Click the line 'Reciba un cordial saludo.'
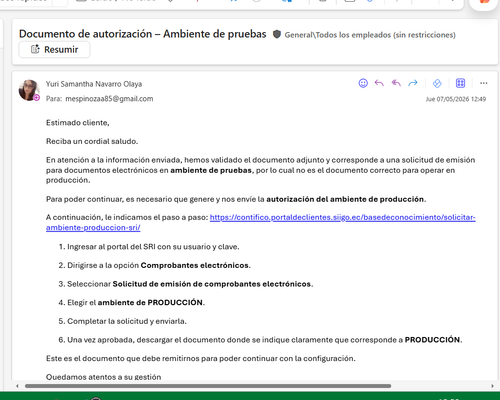Image resolution: width=500 pixels, height=400 pixels. [x=92, y=141]
